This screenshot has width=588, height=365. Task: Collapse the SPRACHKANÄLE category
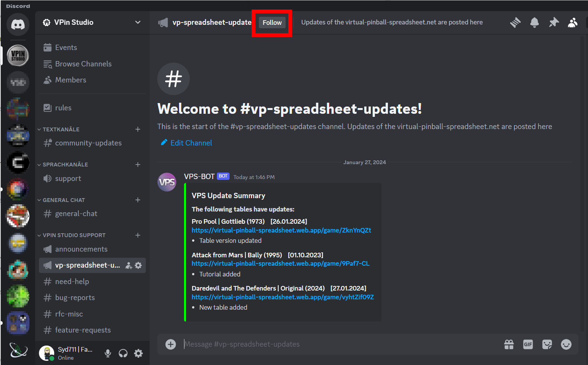pyautogui.click(x=63, y=165)
